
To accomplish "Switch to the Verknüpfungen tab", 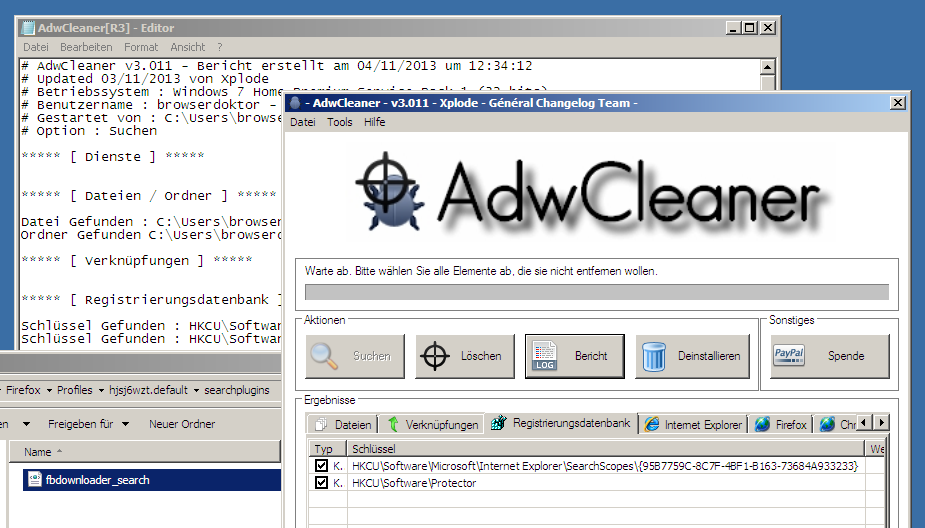I will point(432,425).
